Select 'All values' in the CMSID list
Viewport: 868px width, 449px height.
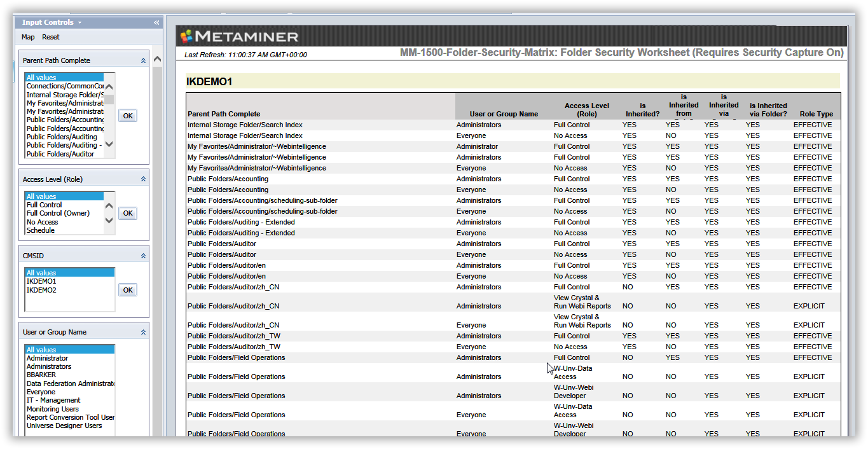[70, 273]
